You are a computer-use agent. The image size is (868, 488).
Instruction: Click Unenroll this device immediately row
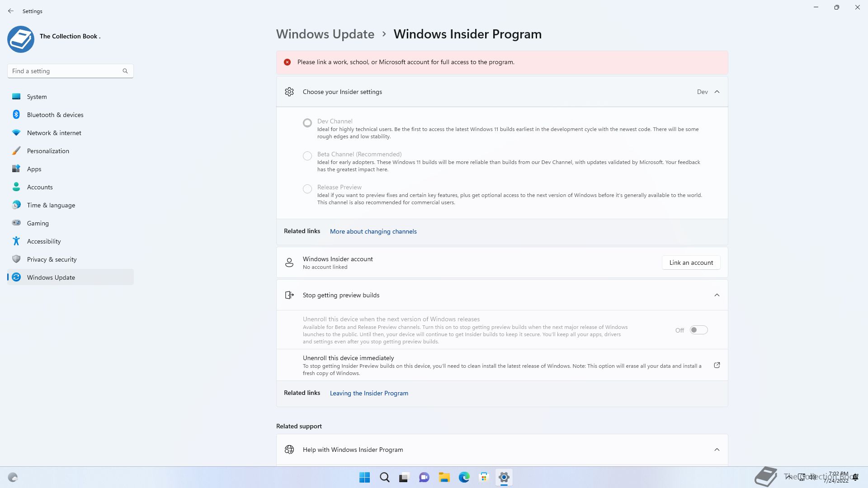(502, 365)
